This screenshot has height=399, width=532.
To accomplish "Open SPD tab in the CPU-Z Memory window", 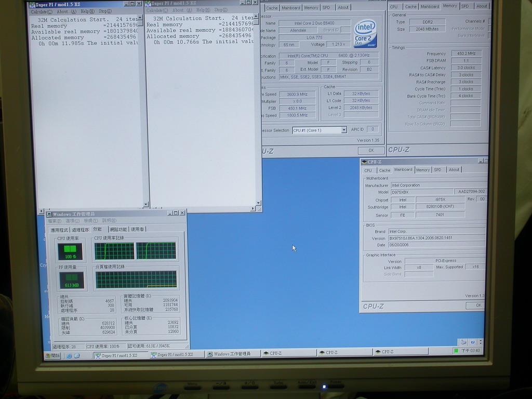I will 465,6.
